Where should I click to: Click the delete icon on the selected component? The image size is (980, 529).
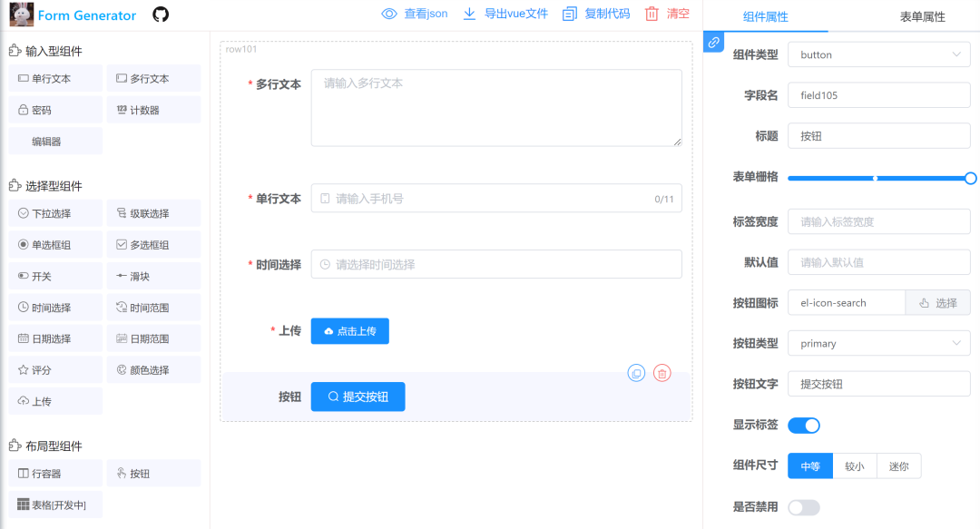pyautogui.click(x=661, y=373)
